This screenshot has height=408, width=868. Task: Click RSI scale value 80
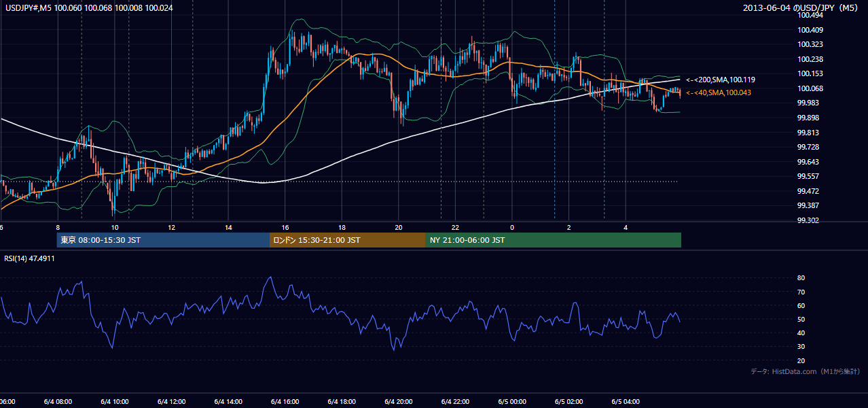tap(801, 278)
